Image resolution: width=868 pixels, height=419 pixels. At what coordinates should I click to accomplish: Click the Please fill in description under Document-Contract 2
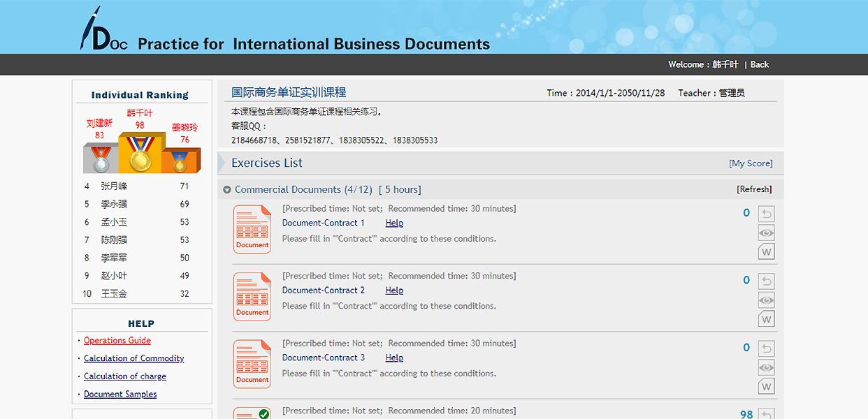[389, 306]
